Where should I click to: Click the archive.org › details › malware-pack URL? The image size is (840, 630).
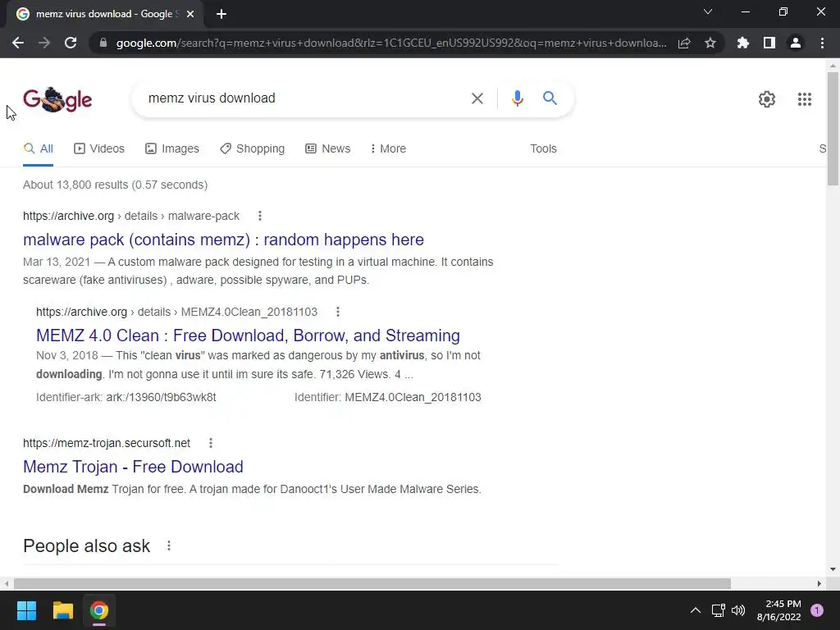131,216
